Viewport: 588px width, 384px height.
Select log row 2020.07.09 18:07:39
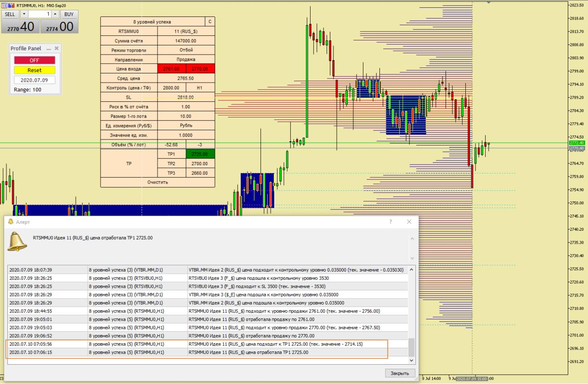pos(208,270)
